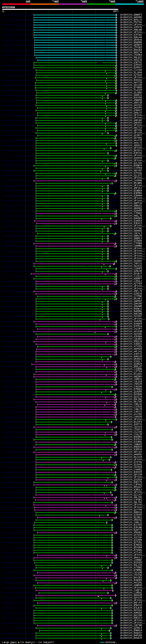The height and width of the screenshot is (644, 146).
Task: Open hit UniRef100_Q8W4F3
Action: click(131, 15)
